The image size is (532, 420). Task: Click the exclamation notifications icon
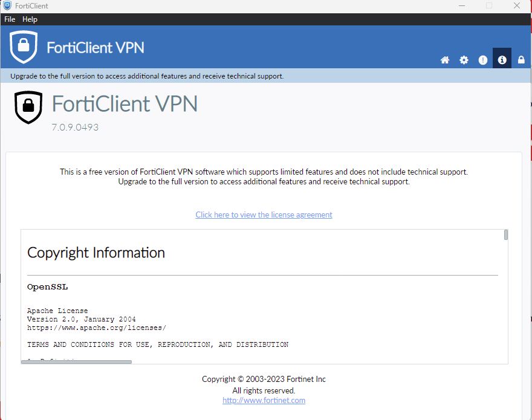click(x=483, y=60)
